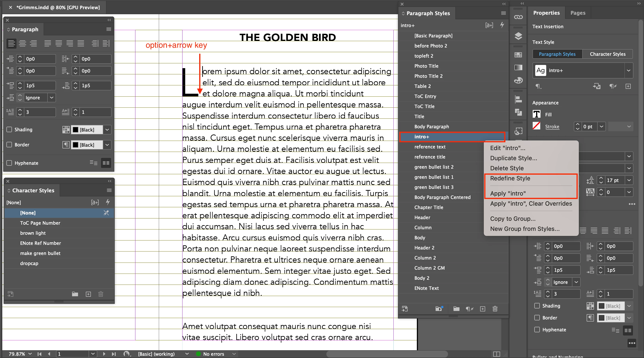Image resolution: width=644 pixels, height=358 pixels.
Task: Click the Links panel icon in dock
Action: click(518, 17)
